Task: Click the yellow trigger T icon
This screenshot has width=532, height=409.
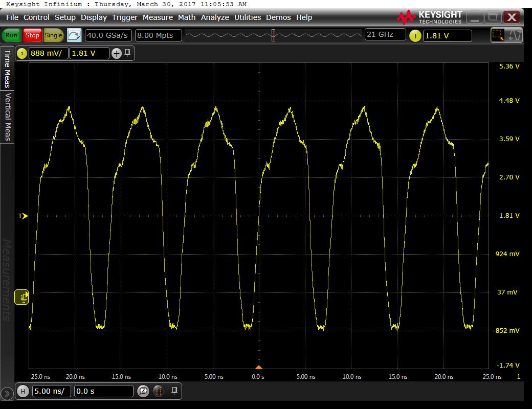Action: coord(415,36)
